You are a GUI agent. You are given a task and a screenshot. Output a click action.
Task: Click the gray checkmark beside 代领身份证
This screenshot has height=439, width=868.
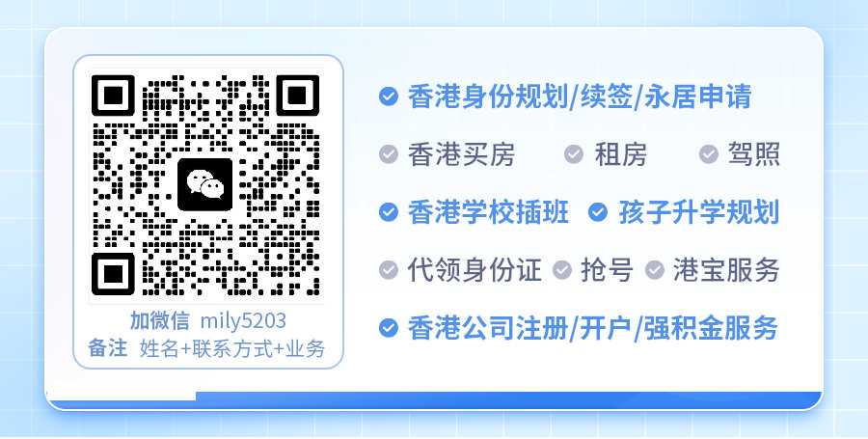tap(388, 270)
